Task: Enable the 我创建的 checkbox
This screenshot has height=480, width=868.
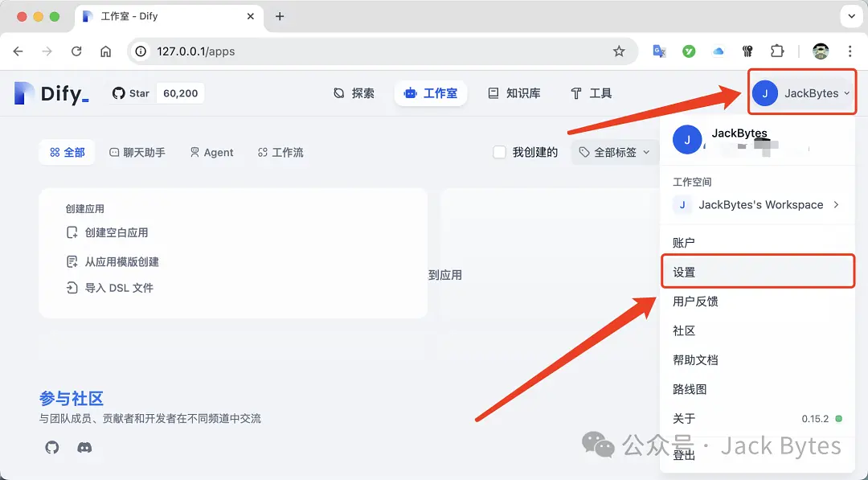Action: coord(498,151)
